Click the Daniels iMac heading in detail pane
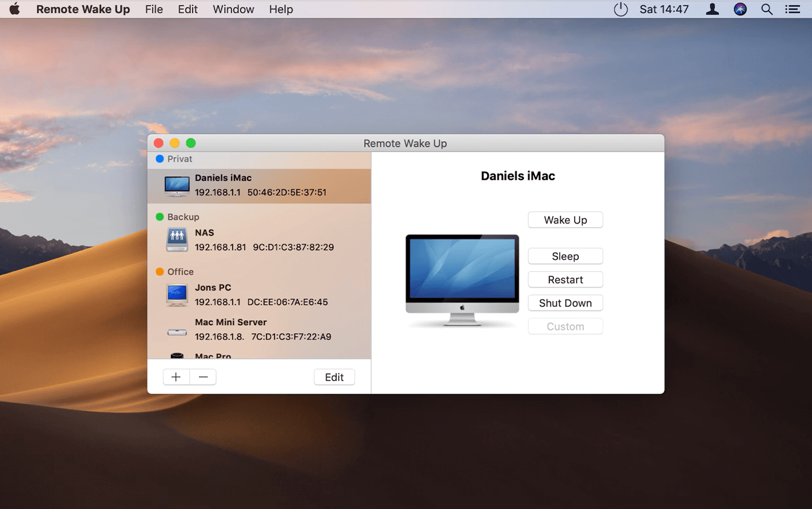The width and height of the screenshot is (812, 509). (x=518, y=176)
